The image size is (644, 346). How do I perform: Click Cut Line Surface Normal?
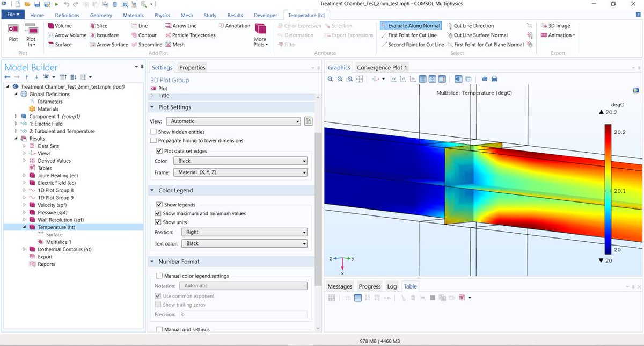tap(477, 35)
